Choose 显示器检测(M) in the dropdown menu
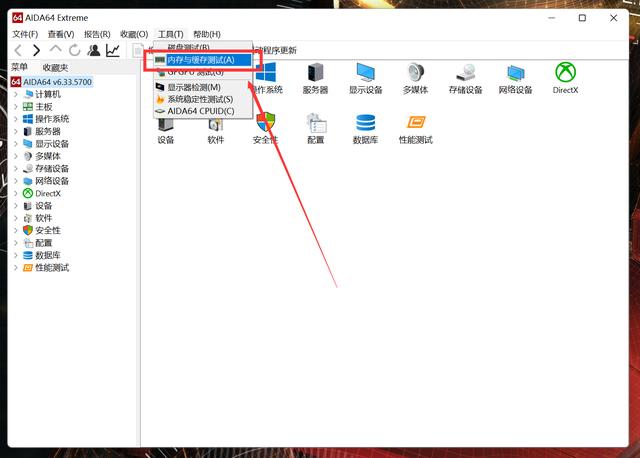The image size is (640, 458). tap(202, 87)
